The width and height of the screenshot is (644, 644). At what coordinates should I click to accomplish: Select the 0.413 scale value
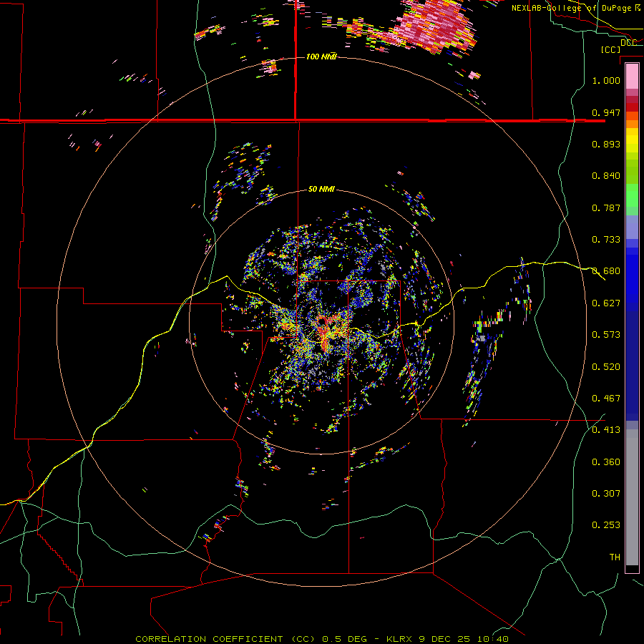tap(606, 430)
